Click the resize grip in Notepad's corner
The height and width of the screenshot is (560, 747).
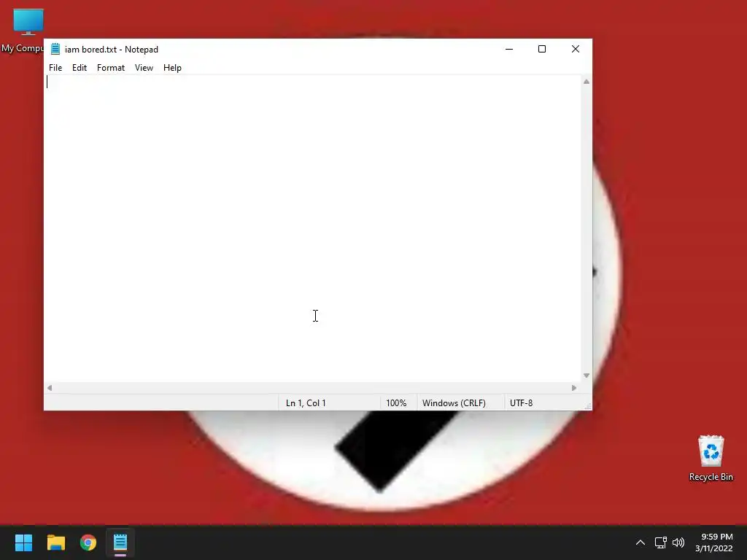tap(588, 406)
